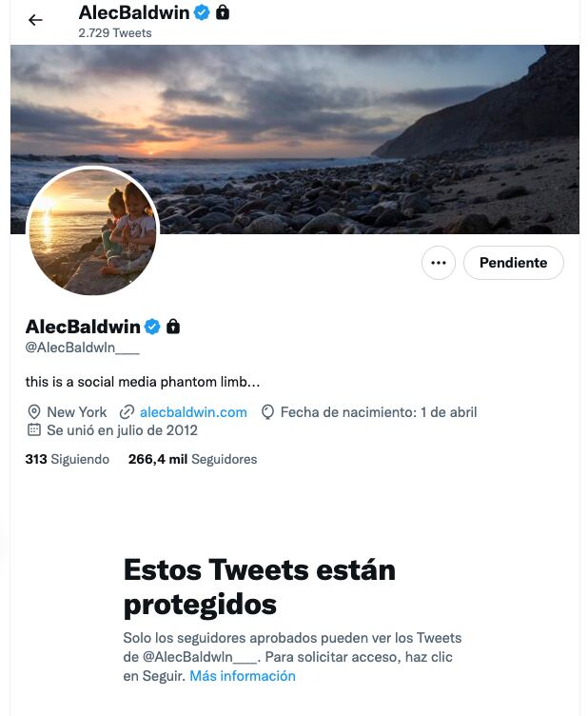Click the chain link icon before the website
Screen dimensions: 588x716
(127, 412)
